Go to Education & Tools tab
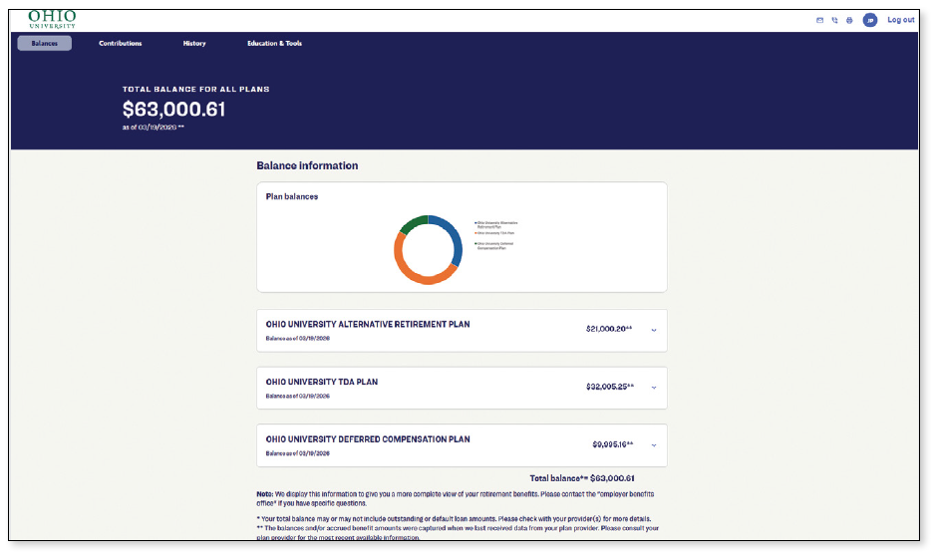This screenshot has width=939, height=560. [x=274, y=43]
